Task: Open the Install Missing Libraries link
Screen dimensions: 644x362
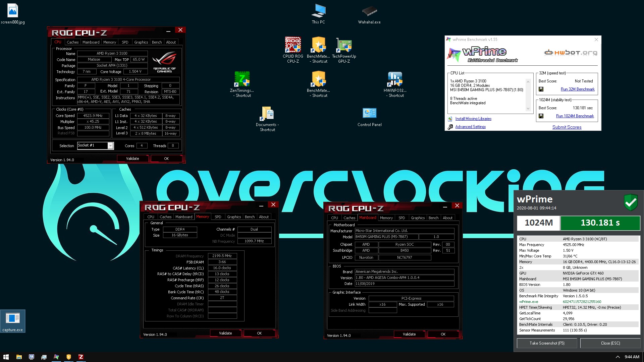Action: click(473, 119)
